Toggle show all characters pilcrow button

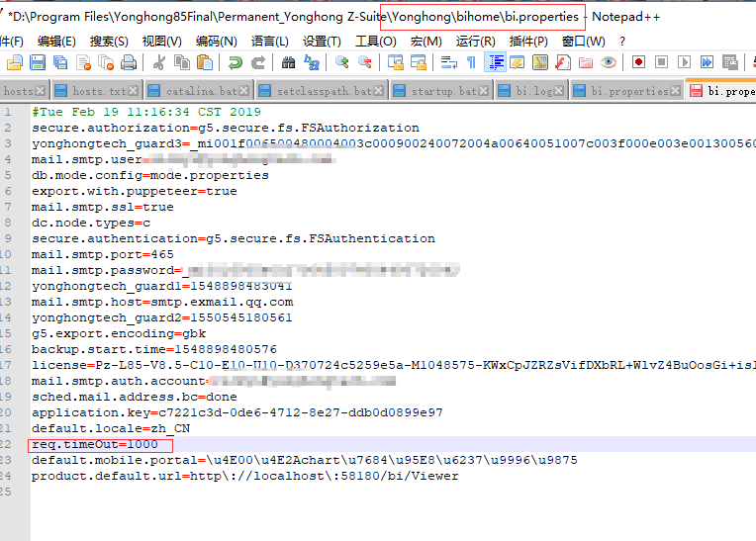pyautogui.click(x=471, y=63)
